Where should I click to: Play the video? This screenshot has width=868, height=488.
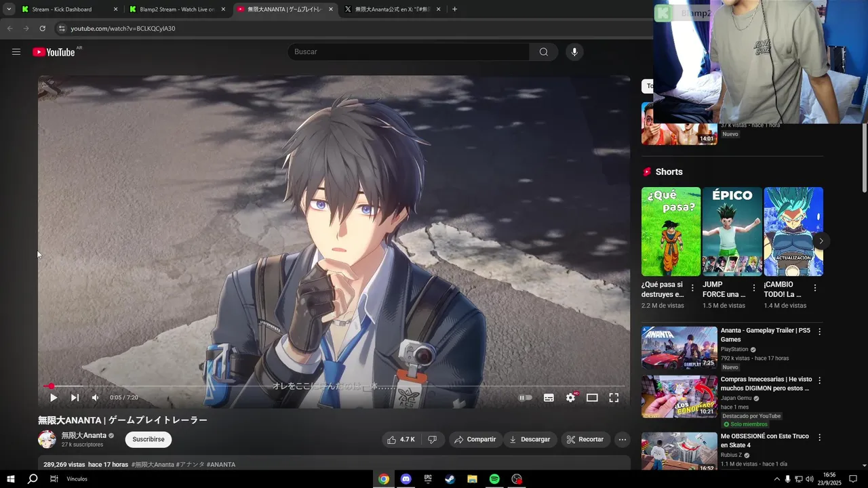[54, 398]
